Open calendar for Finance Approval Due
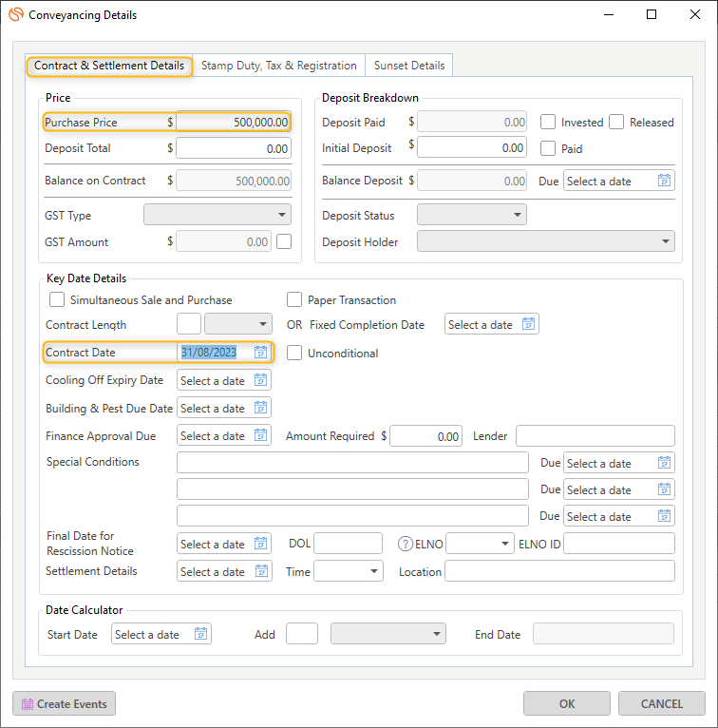This screenshot has height=728, width=718. tap(260, 435)
